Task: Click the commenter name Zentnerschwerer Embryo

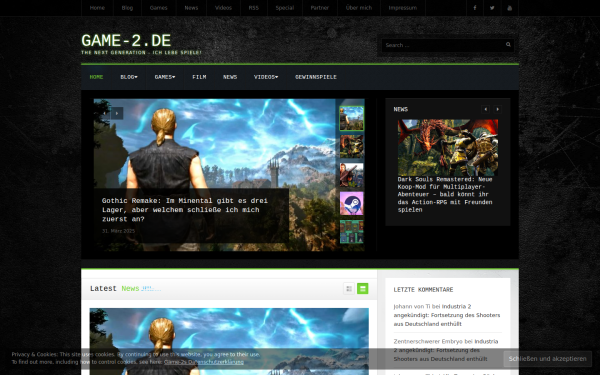Action: (428, 341)
